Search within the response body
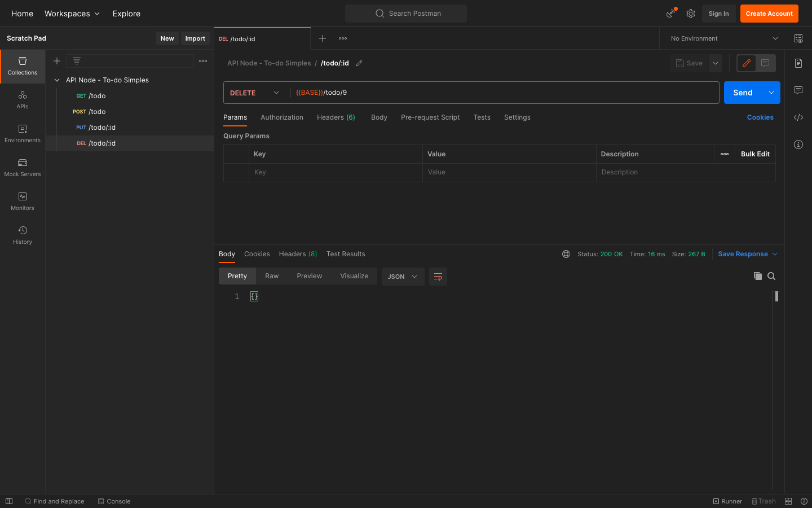 click(x=771, y=276)
